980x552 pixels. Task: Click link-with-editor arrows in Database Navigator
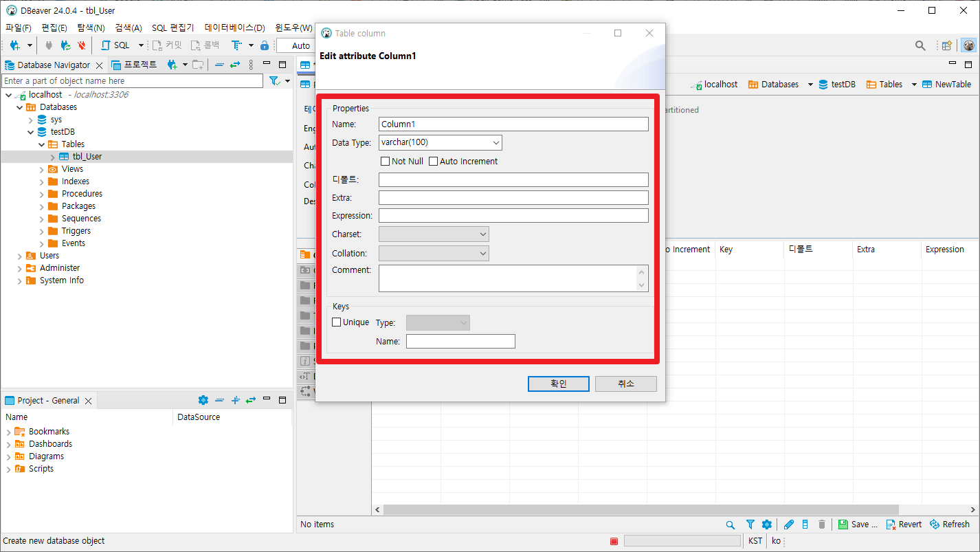coord(235,65)
